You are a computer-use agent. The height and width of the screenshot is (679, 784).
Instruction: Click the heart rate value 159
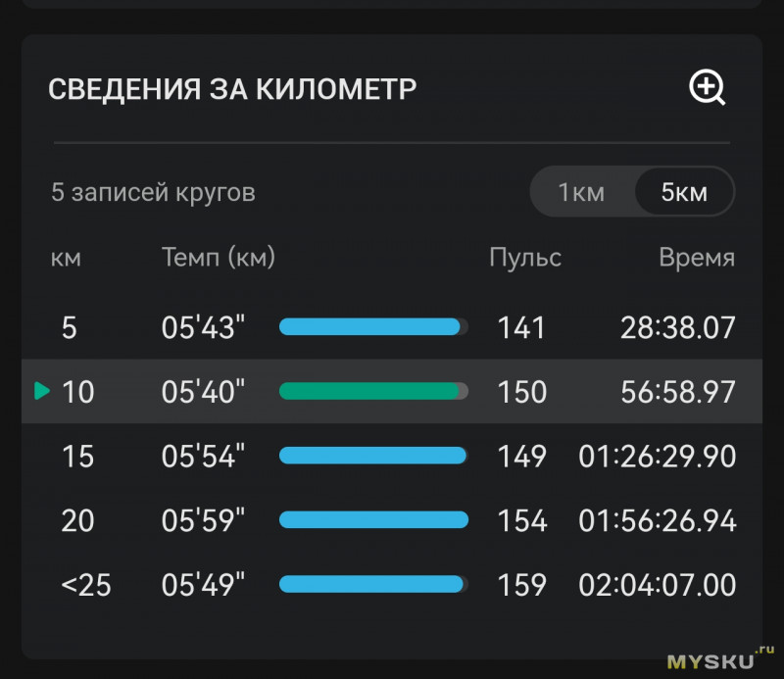pos(521,585)
